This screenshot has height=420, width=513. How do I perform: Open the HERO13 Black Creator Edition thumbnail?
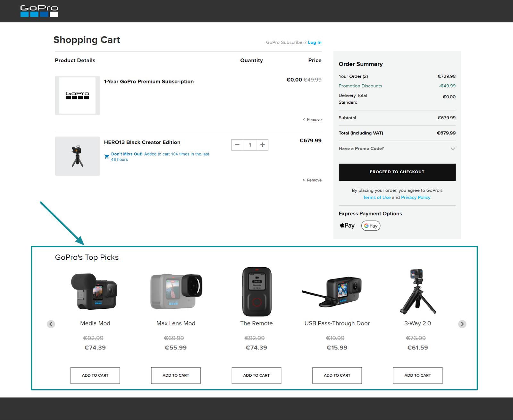[x=78, y=156]
